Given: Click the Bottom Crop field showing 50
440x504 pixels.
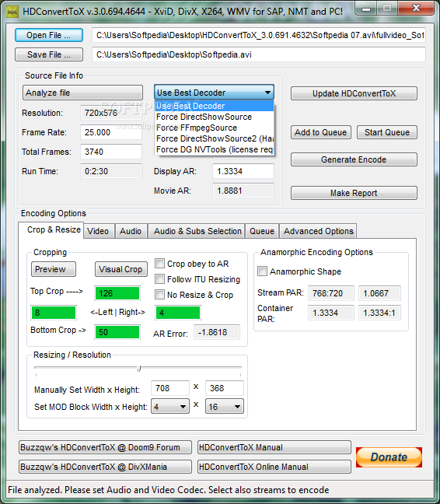Looking at the screenshot, I should 117,332.
